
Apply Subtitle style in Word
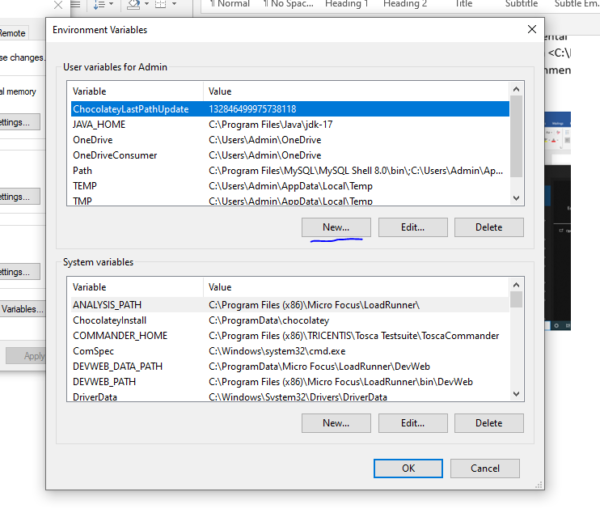coord(521,4)
